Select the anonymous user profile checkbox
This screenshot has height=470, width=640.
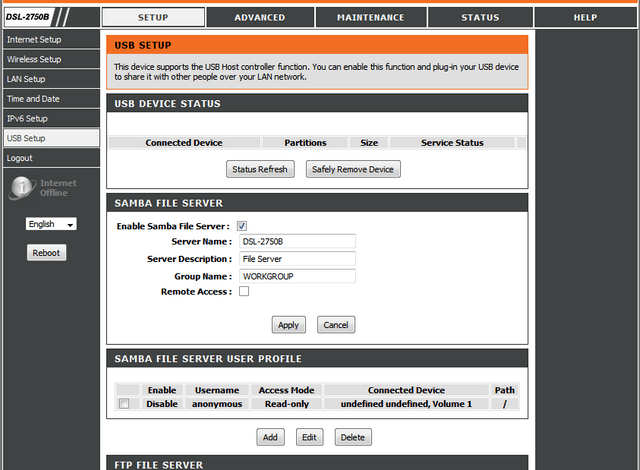(124, 404)
